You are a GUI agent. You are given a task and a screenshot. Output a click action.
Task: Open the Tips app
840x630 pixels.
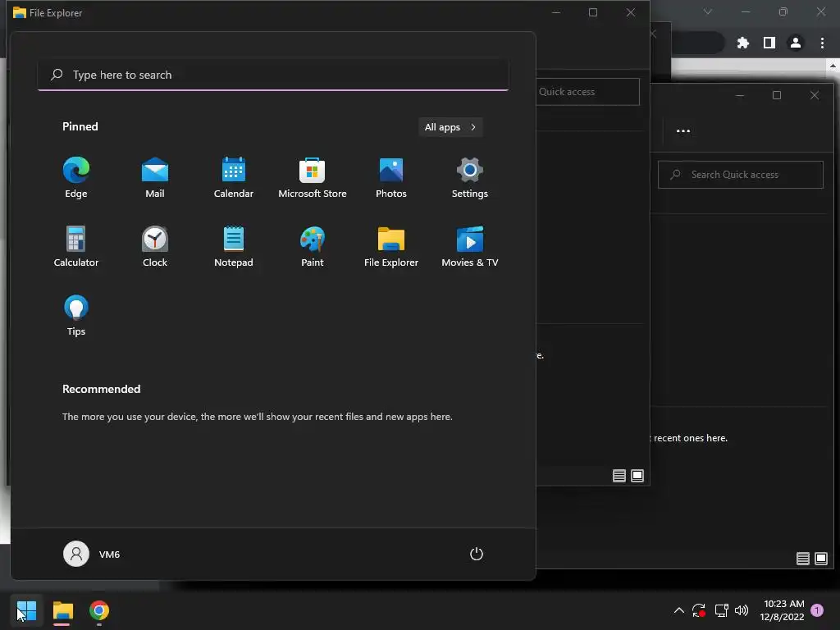point(76,316)
